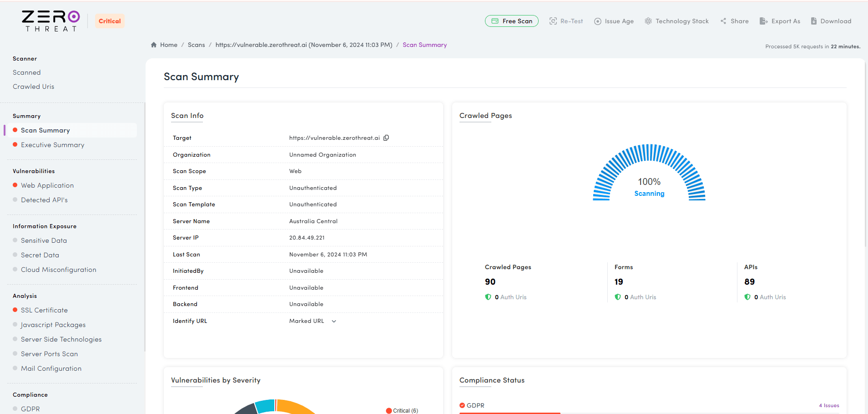Click Last Scan date November 6, 2024

[x=328, y=255]
